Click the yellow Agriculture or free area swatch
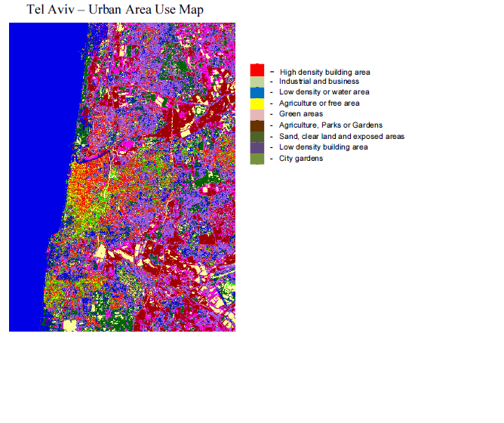 click(257, 103)
